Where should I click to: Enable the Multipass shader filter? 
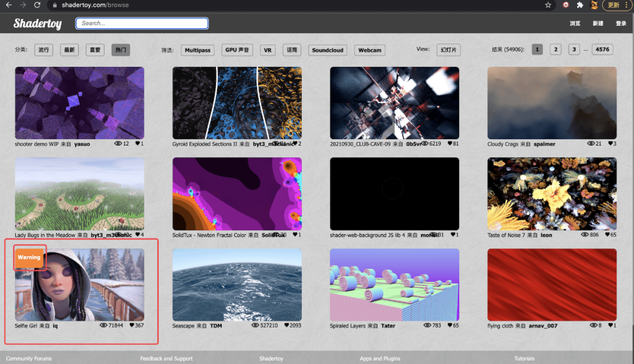coord(197,50)
